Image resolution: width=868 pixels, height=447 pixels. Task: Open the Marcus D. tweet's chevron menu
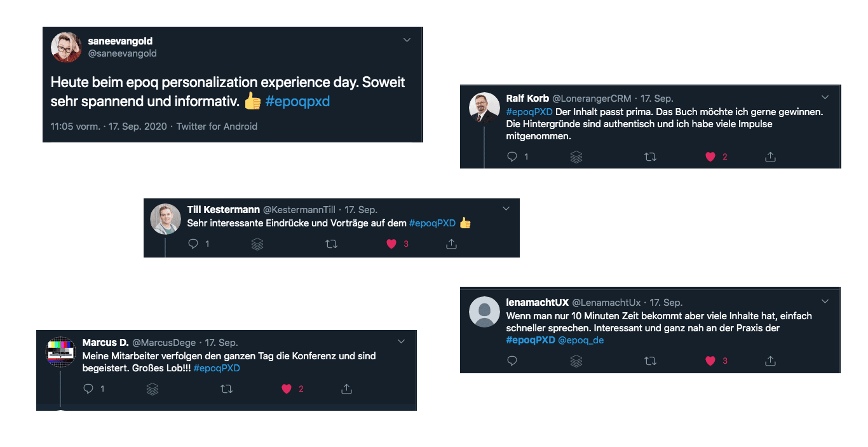pyautogui.click(x=401, y=341)
